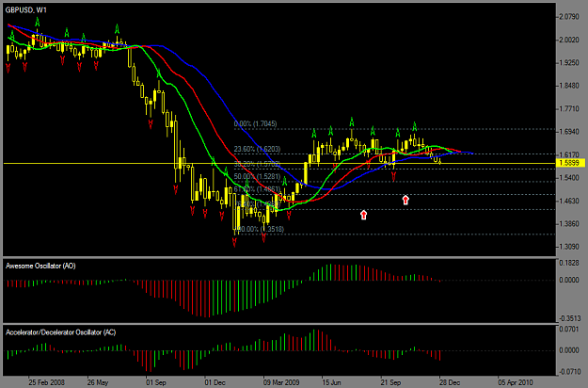The image size is (588, 388).
Task: Click the 1.3090 price scale value
Action: 569,247
